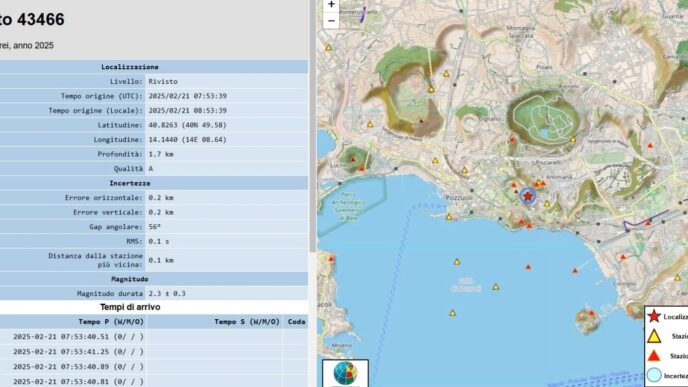Select latitude value 40.8263 (40N 49.58)
This screenshot has width=688, height=387.
click(187, 125)
